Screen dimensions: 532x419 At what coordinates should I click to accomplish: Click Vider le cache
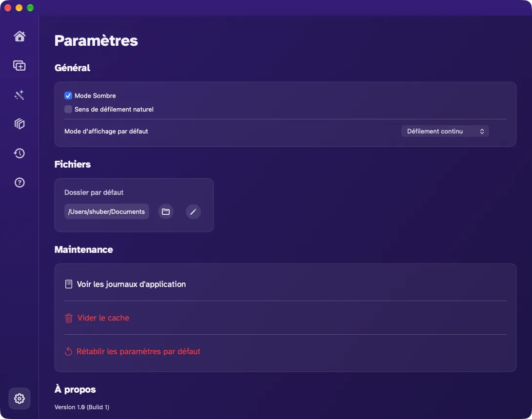click(x=103, y=318)
